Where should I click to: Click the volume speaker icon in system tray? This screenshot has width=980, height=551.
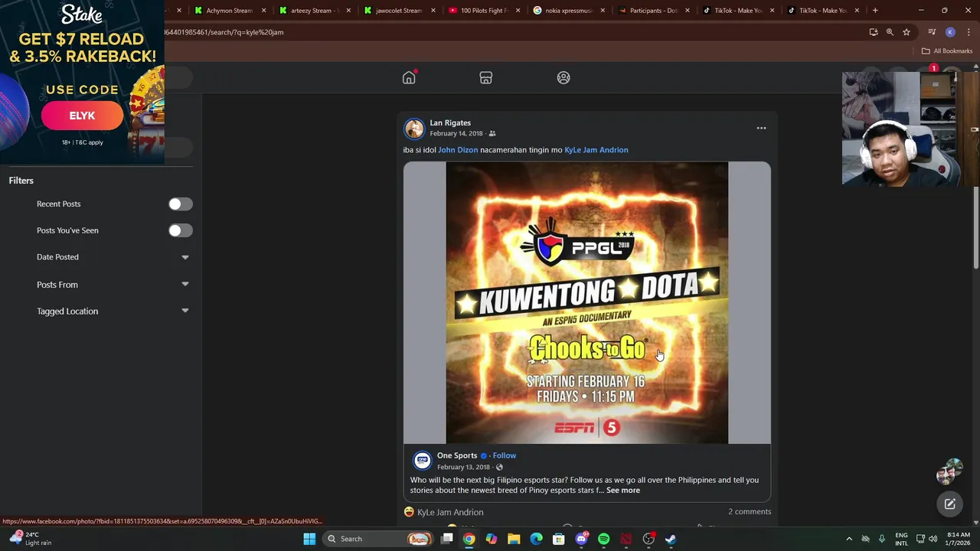(933, 539)
